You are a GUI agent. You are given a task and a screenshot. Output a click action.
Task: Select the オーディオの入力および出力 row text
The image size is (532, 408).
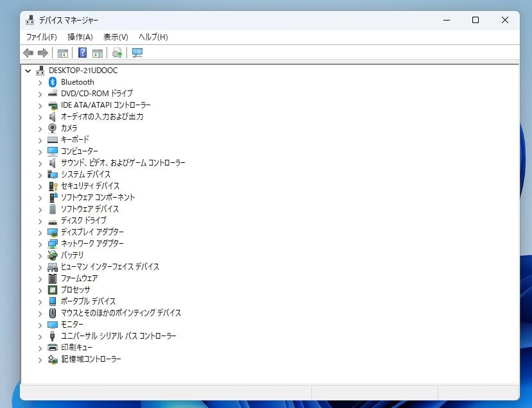(x=102, y=117)
